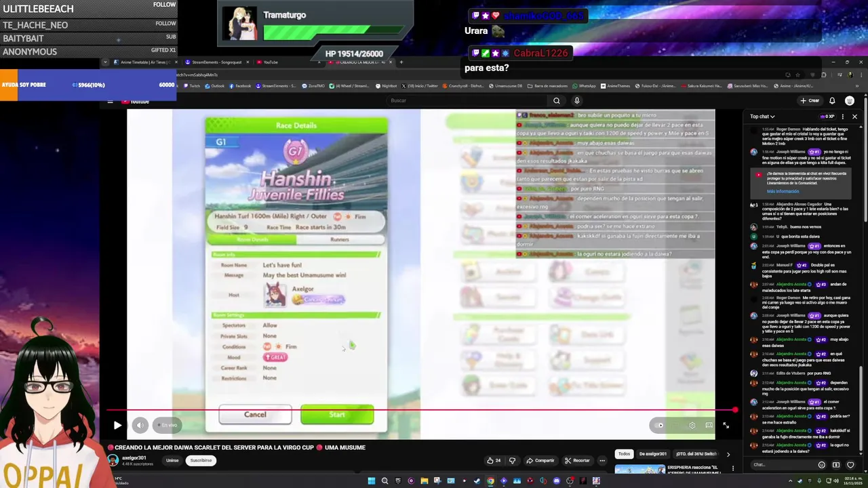
Task: Open Más información link in chat
Action: pos(783,191)
